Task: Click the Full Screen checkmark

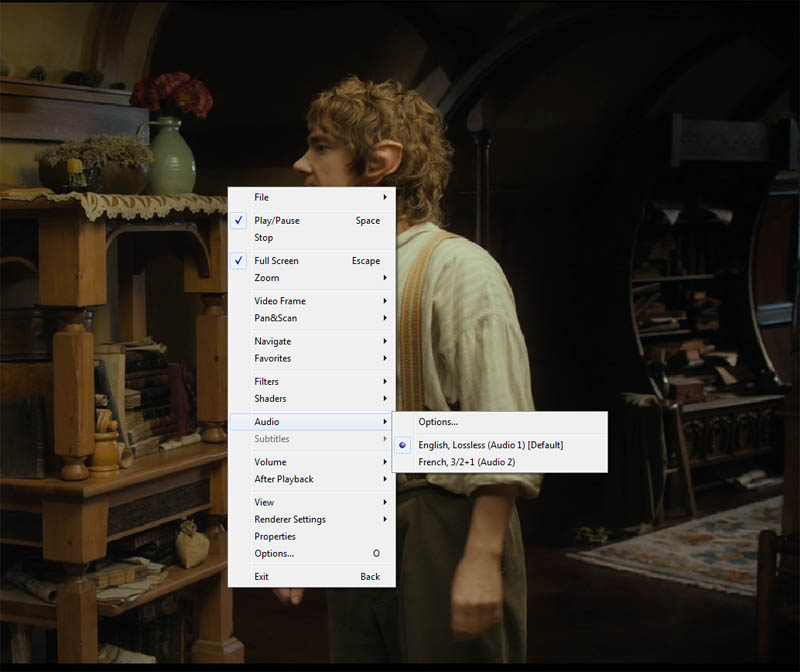Action: [238, 261]
